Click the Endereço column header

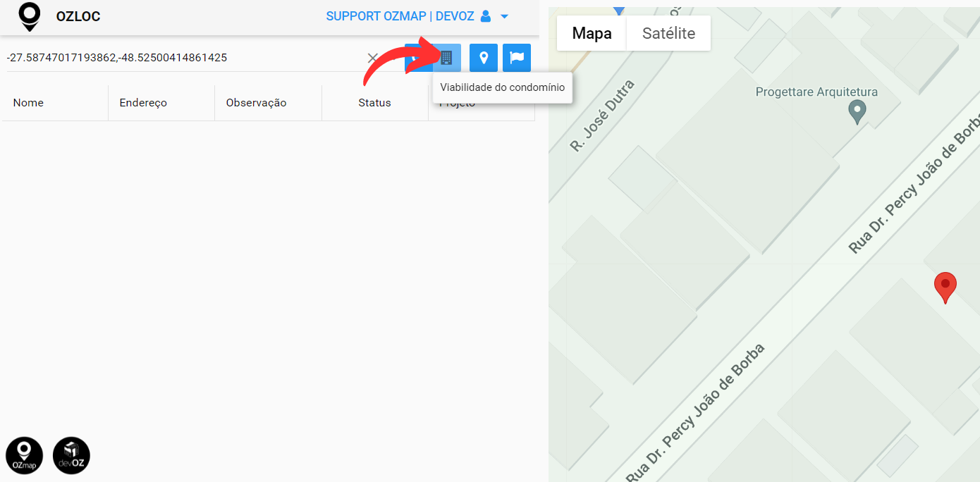coord(143,103)
